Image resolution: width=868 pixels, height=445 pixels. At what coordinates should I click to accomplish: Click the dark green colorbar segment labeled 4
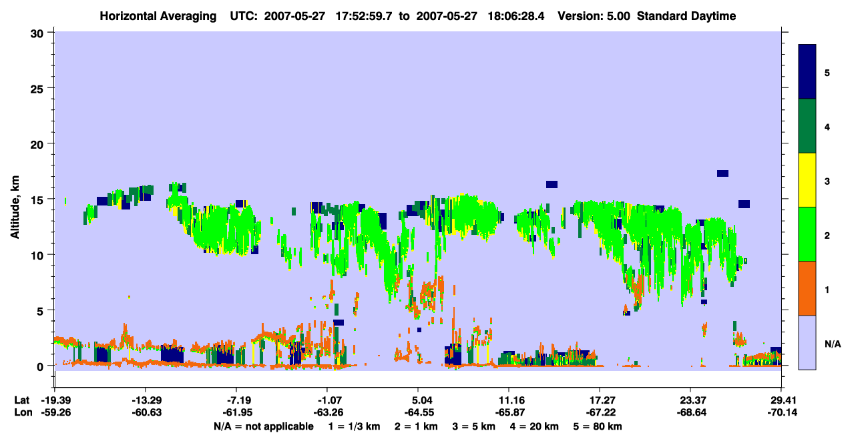click(807, 126)
